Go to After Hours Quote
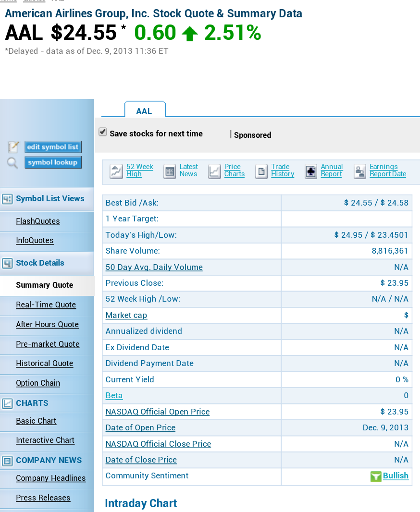Image resolution: width=420 pixels, height=512 pixels. (x=47, y=324)
